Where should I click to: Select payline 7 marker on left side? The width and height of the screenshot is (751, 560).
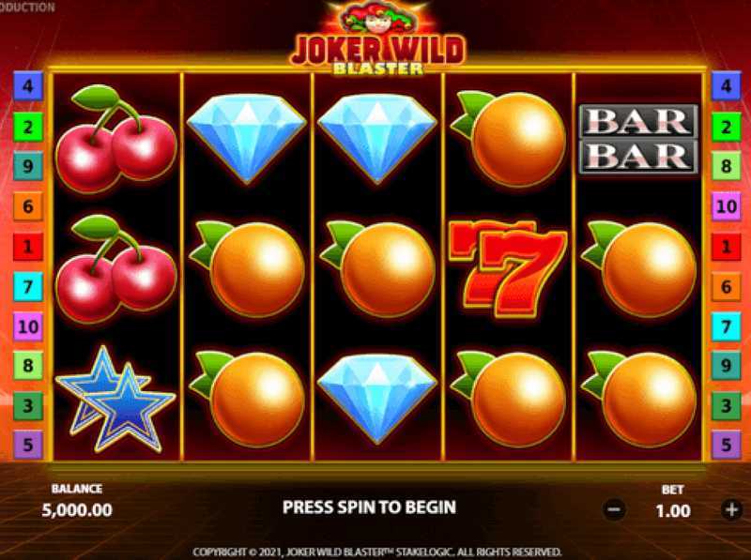(28, 287)
